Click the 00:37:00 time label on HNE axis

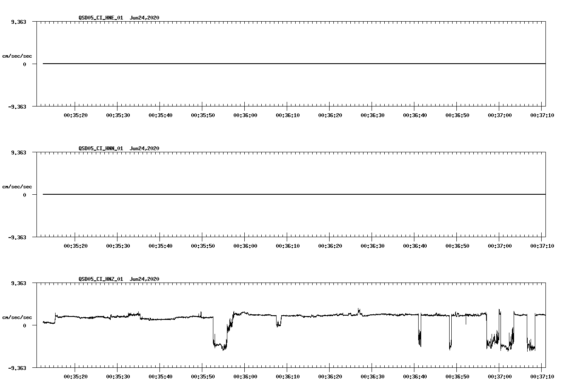(x=500, y=115)
